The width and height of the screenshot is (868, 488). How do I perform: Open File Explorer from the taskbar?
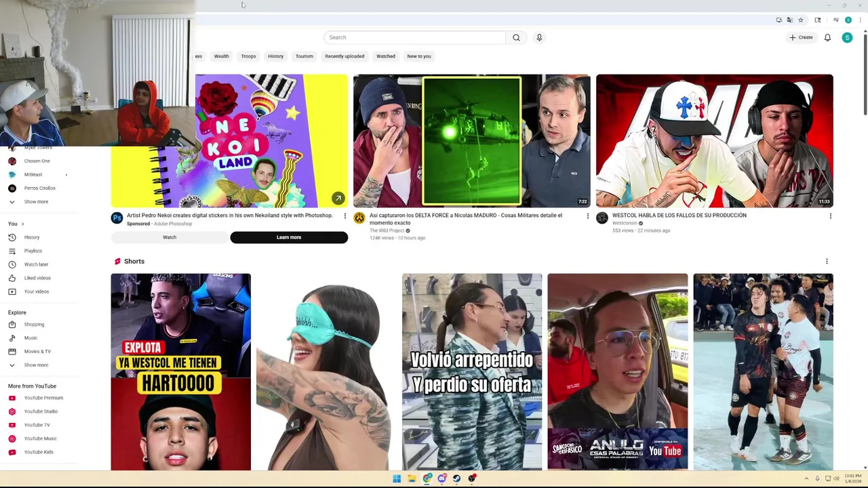coord(412,479)
